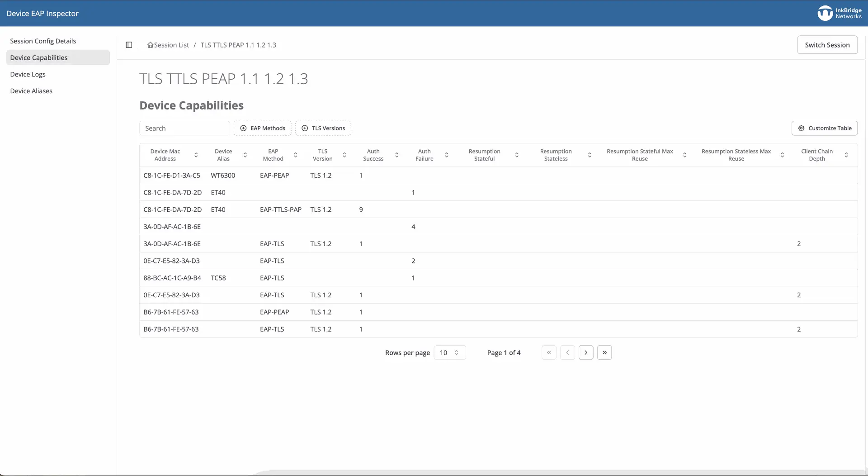This screenshot has width=868, height=476.
Task: Toggle sorting on Device Mac Address column
Action: pos(196,155)
